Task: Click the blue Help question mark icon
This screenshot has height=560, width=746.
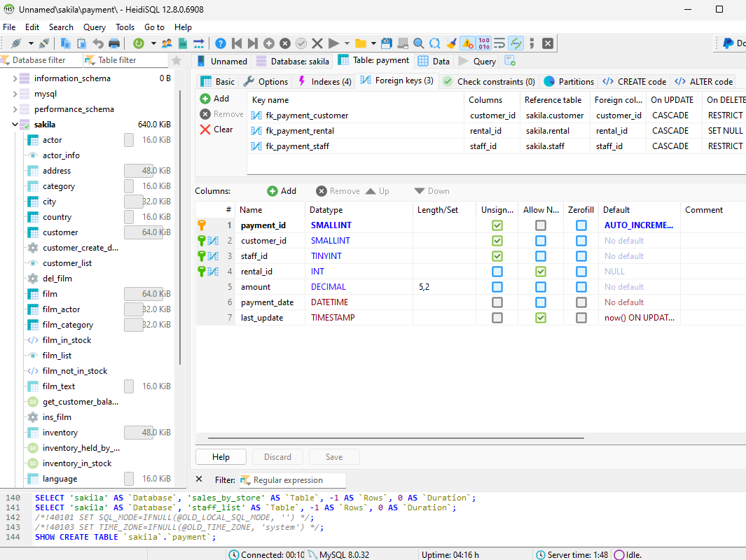Action: tap(220, 43)
